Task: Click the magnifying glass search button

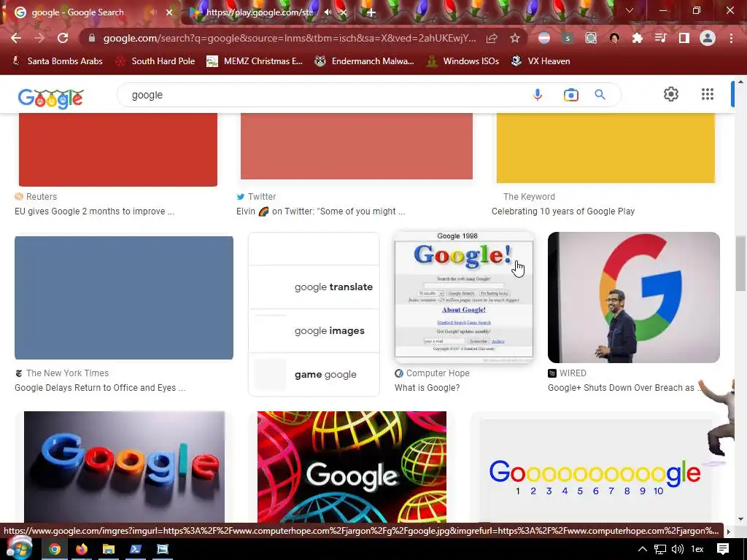Action: click(x=600, y=95)
